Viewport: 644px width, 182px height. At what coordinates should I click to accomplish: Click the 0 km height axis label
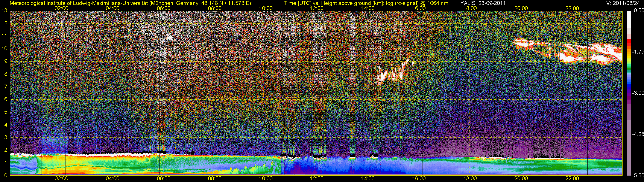pyautogui.click(x=6, y=176)
